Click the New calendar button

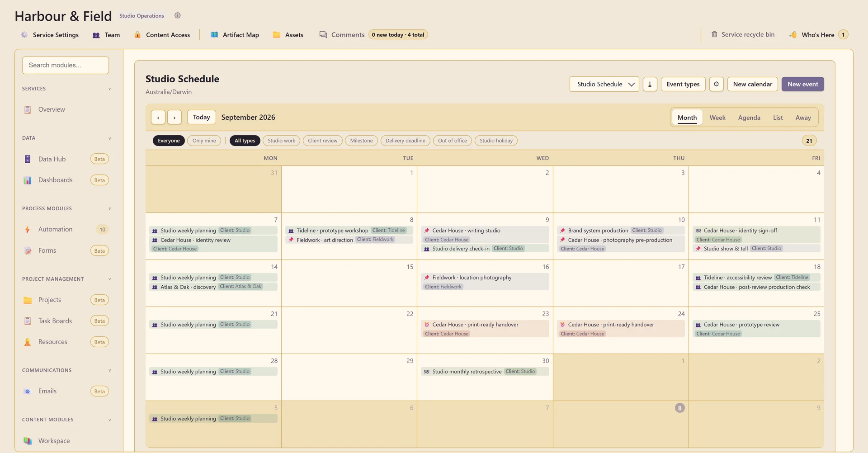point(753,84)
